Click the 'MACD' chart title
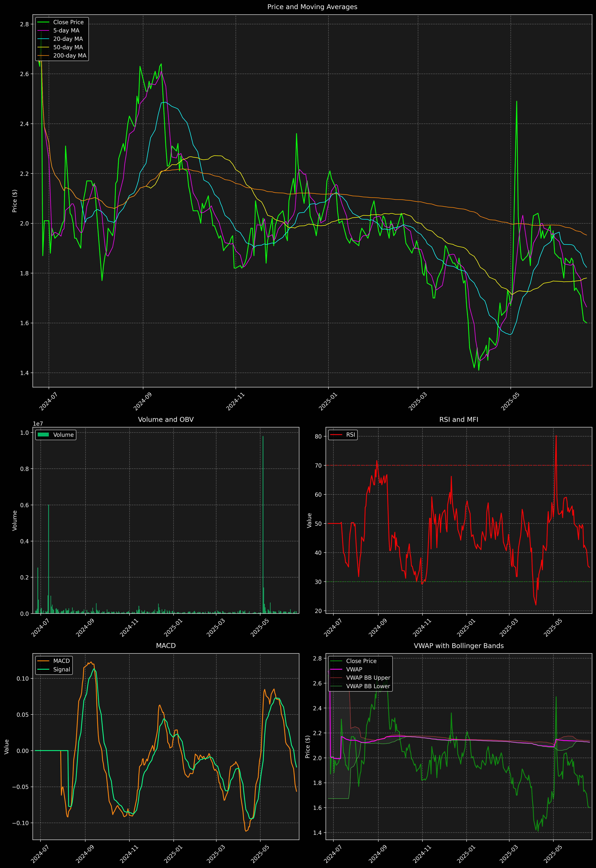This screenshot has height=868, width=596. (166, 646)
